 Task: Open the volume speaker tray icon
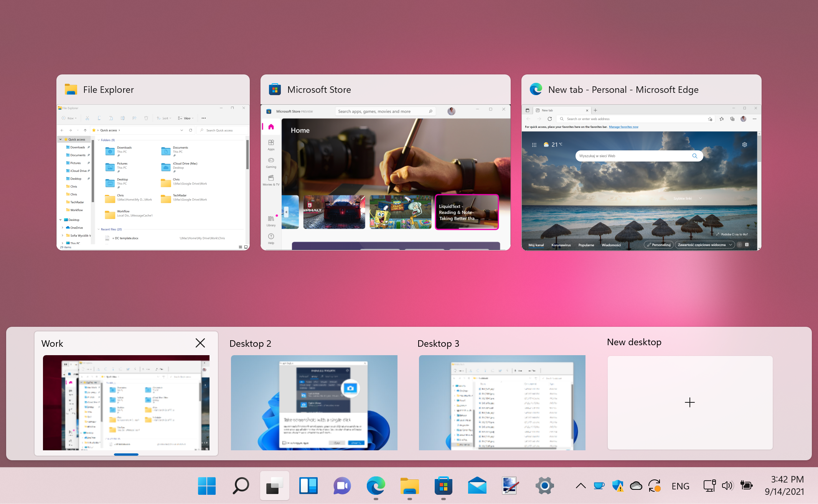(x=727, y=486)
